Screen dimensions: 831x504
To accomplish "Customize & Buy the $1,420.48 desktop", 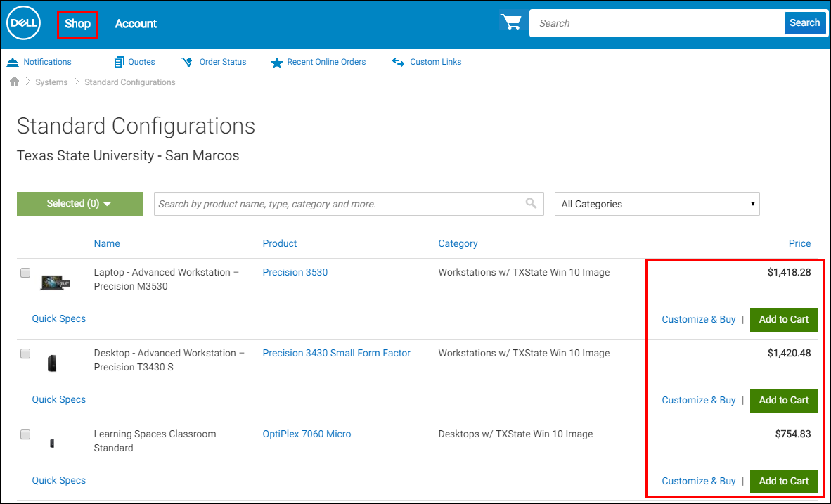I will tap(699, 401).
